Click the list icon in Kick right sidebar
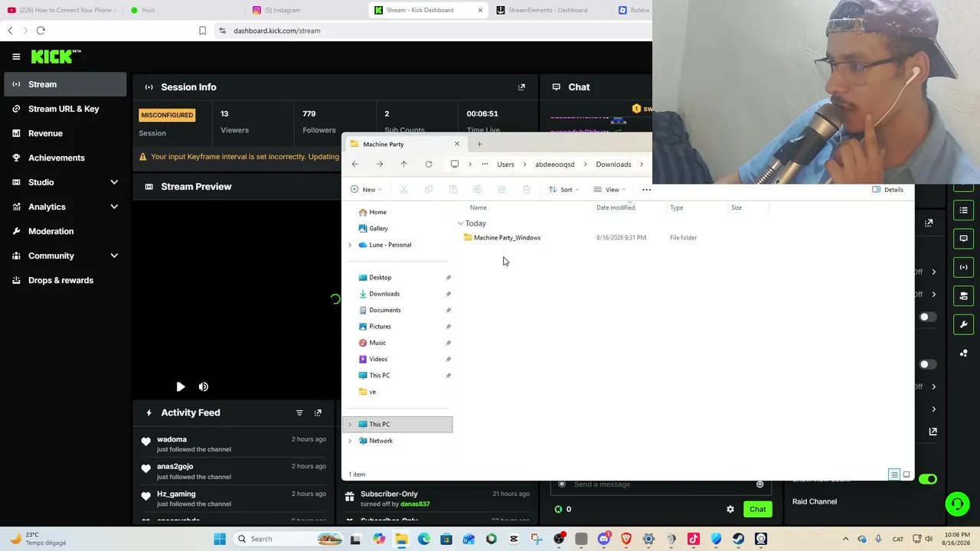The width and height of the screenshot is (980, 551). (x=963, y=210)
